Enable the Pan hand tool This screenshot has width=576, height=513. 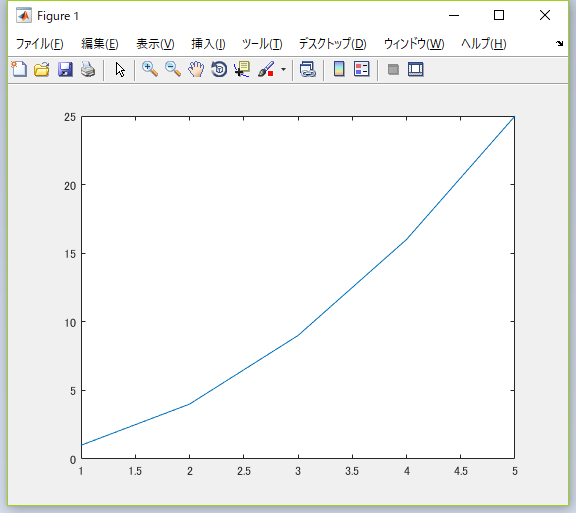(196, 69)
